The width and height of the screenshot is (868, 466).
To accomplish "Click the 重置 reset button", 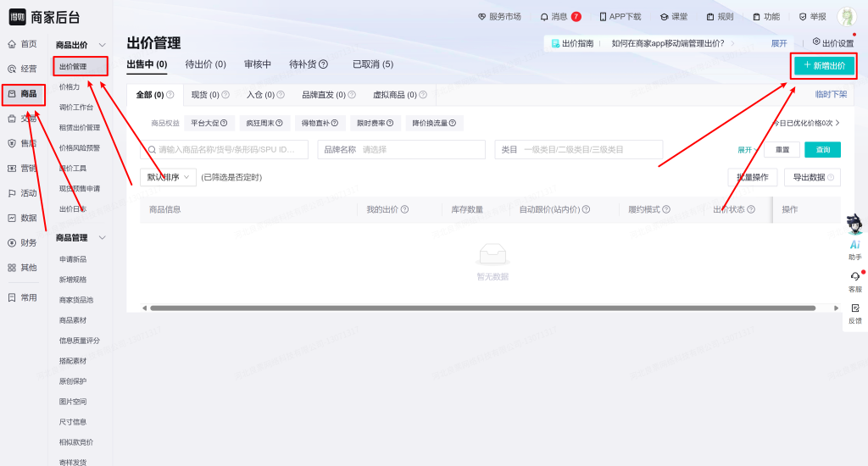I will click(x=782, y=149).
